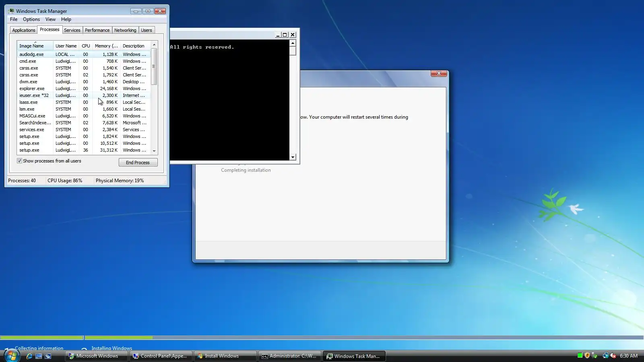Select the services.exe process row

[x=84, y=130]
